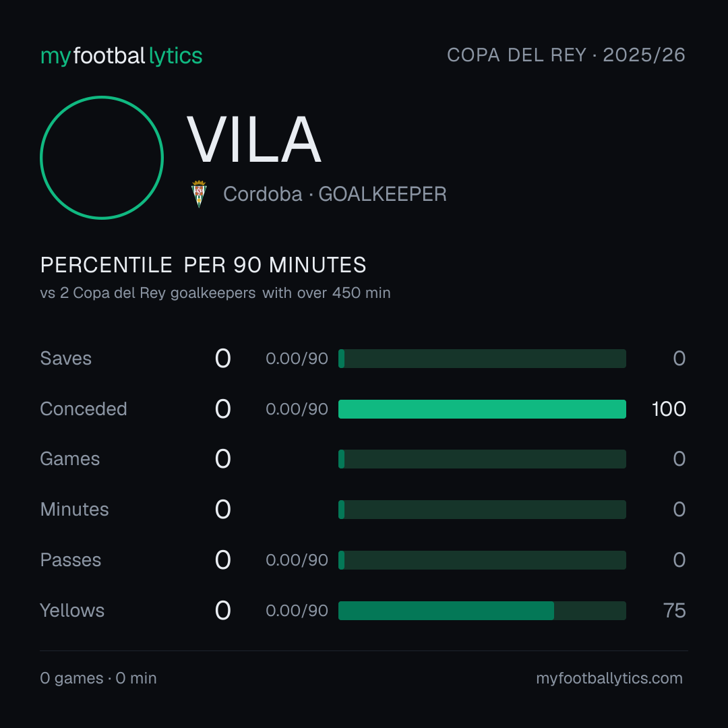Click the Percentile Per 90 Minutes heading
This screenshot has width=728, height=728.
click(x=203, y=265)
